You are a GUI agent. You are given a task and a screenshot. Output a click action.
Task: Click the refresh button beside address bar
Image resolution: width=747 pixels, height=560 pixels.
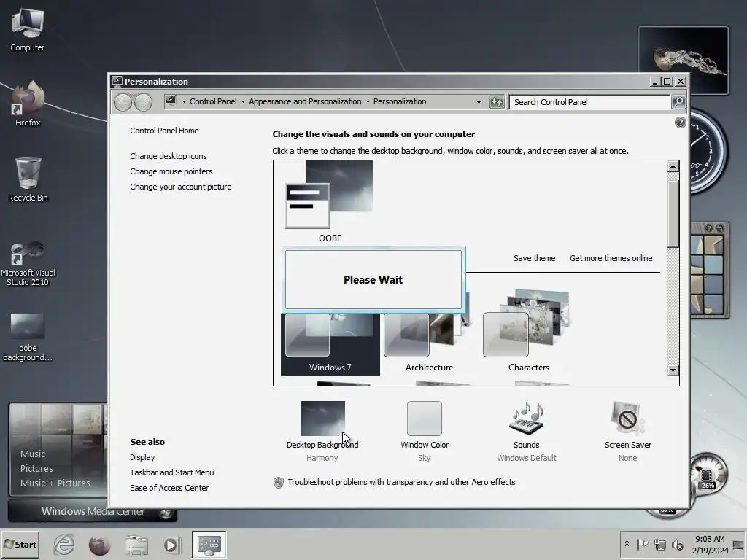496,102
